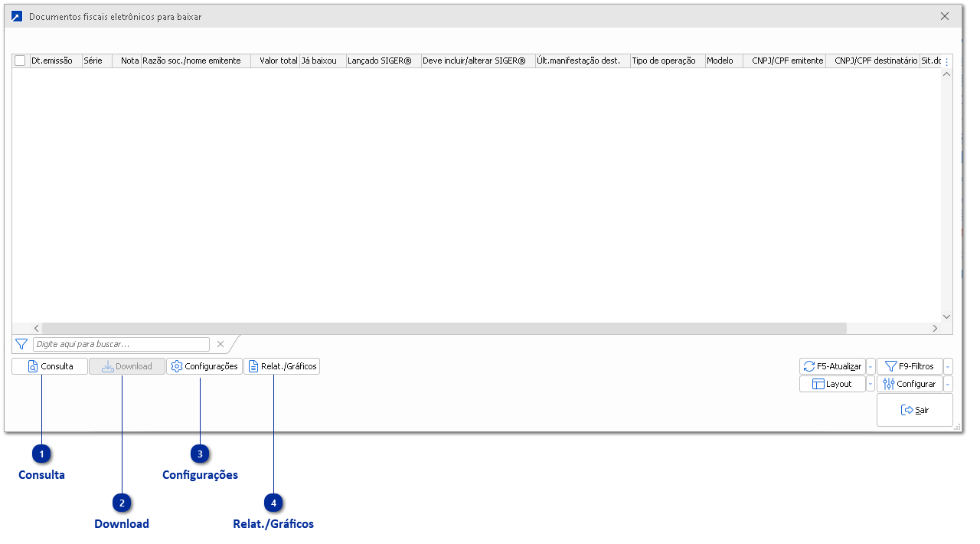This screenshot has width=980, height=544.
Task: Open the Relat./Gráficos reports button
Action: pyautogui.click(x=282, y=366)
